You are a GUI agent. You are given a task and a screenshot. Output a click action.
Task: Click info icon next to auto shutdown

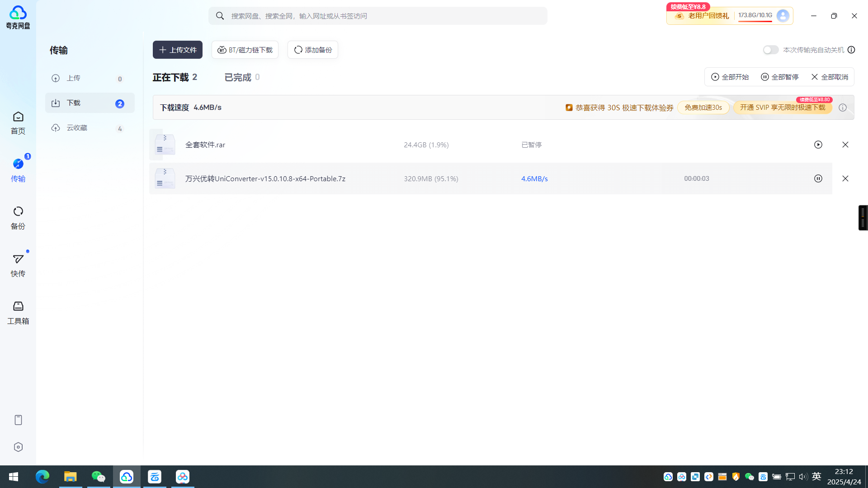[851, 50]
